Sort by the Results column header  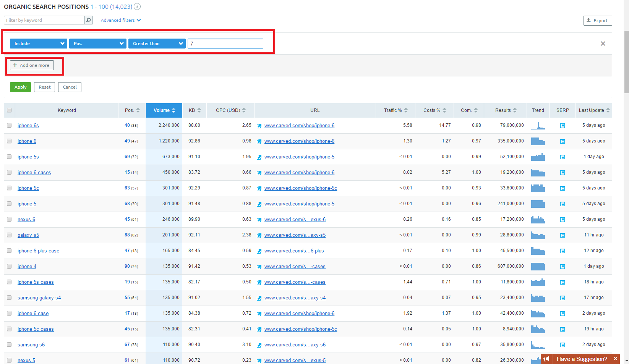point(506,110)
